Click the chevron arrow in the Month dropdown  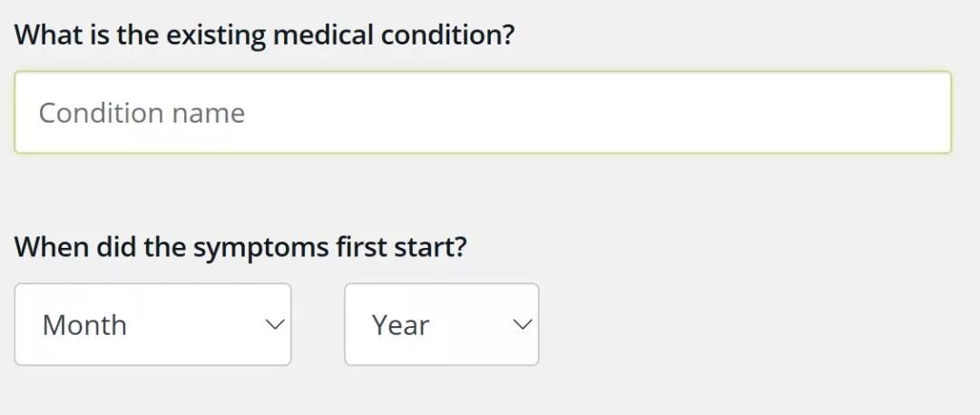(x=274, y=324)
